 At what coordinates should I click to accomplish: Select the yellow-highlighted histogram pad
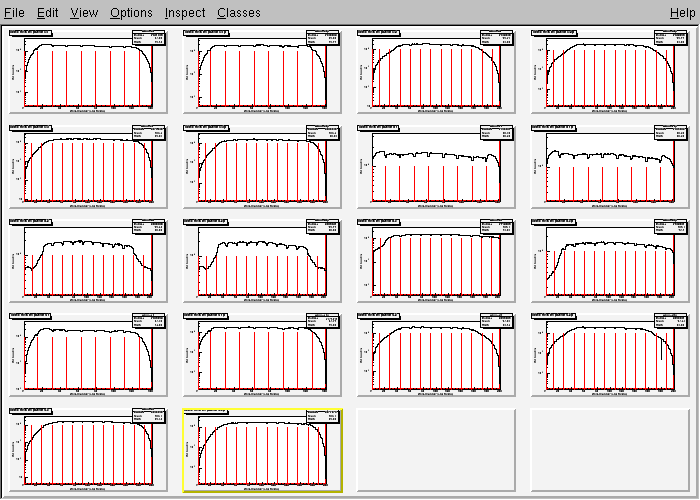262,450
